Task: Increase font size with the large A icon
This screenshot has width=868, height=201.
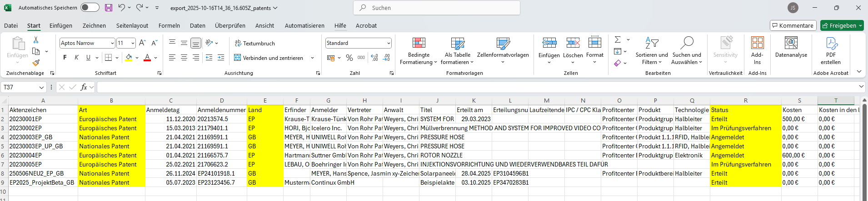Action: click(142, 43)
